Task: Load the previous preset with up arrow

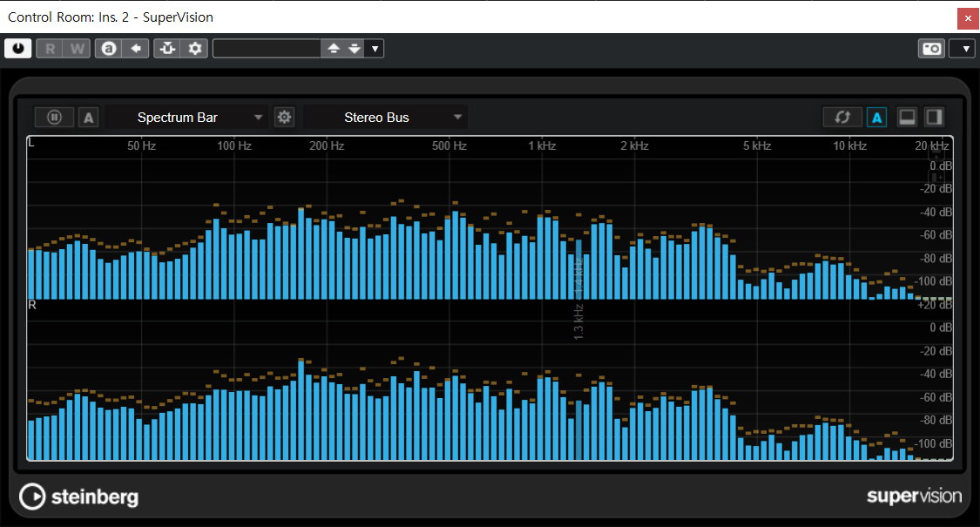Action: pos(333,49)
